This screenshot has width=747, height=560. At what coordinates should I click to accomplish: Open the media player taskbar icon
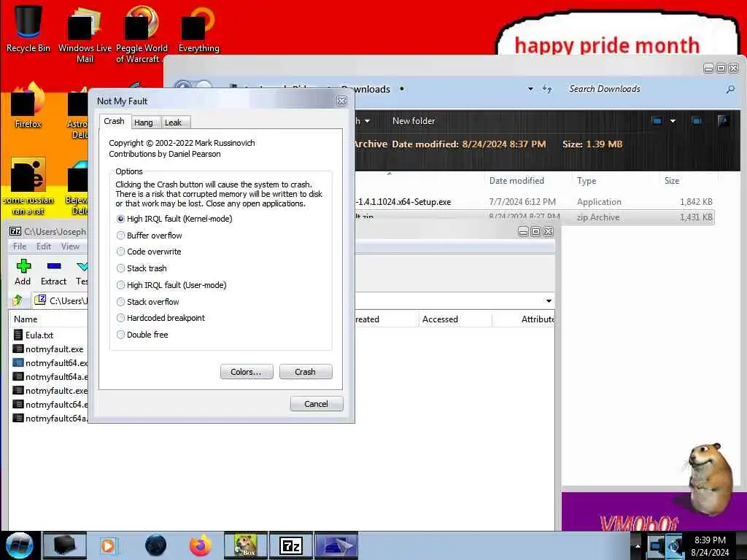click(108, 545)
